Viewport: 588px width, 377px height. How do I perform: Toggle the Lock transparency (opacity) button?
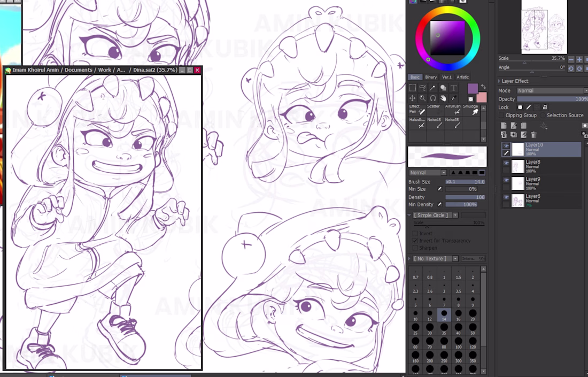[x=520, y=107]
